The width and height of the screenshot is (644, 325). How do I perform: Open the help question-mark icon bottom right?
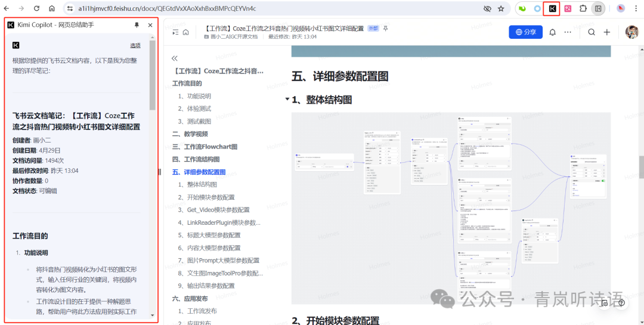tap(621, 303)
